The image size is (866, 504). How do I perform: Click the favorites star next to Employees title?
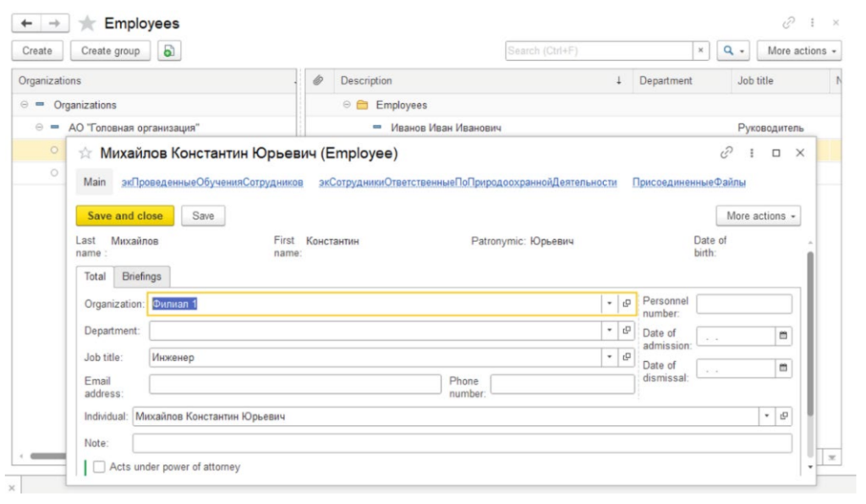86,24
